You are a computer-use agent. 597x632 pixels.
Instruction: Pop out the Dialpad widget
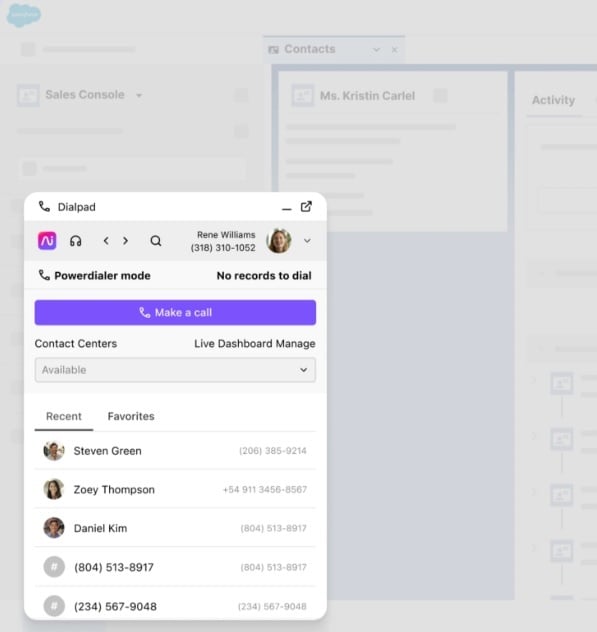(306, 206)
